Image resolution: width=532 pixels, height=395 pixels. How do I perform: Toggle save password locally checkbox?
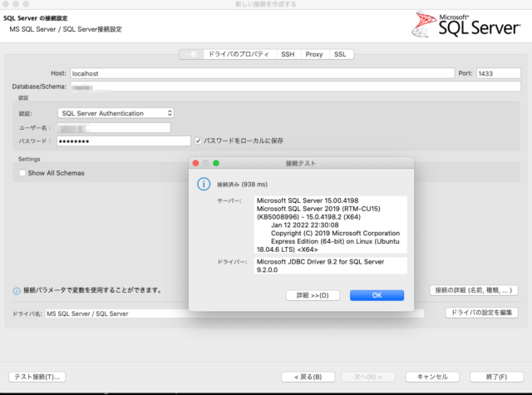coord(198,141)
